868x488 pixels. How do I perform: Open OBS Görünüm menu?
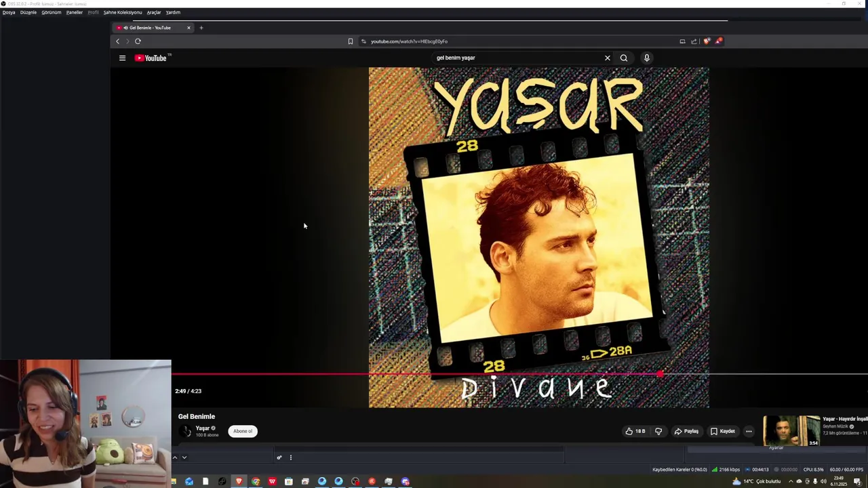click(52, 12)
